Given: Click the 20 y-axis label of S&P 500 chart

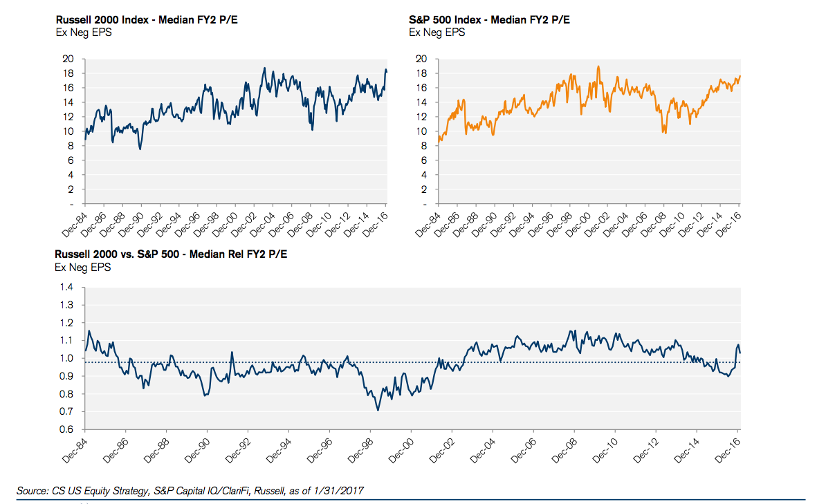Looking at the screenshot, I should (x=421, y=59).
